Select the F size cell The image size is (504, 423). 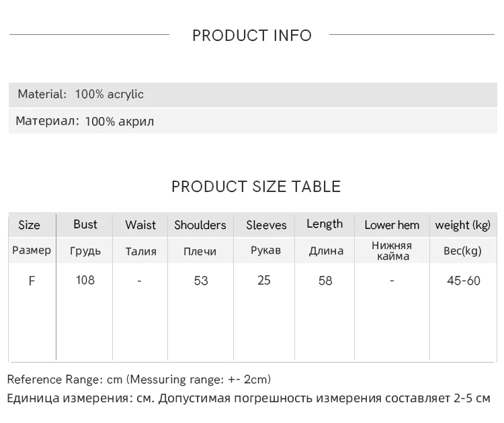pyautogui.click(x=32, y=281)
